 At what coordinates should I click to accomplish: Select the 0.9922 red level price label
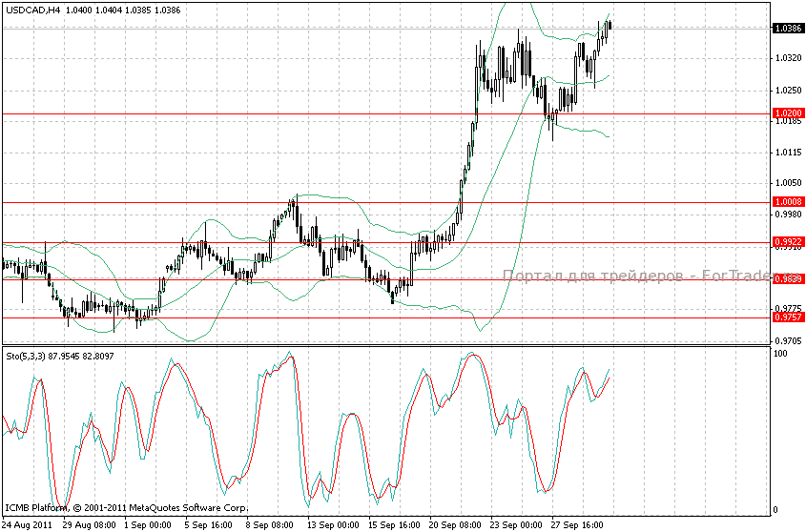tap(788, 242)
